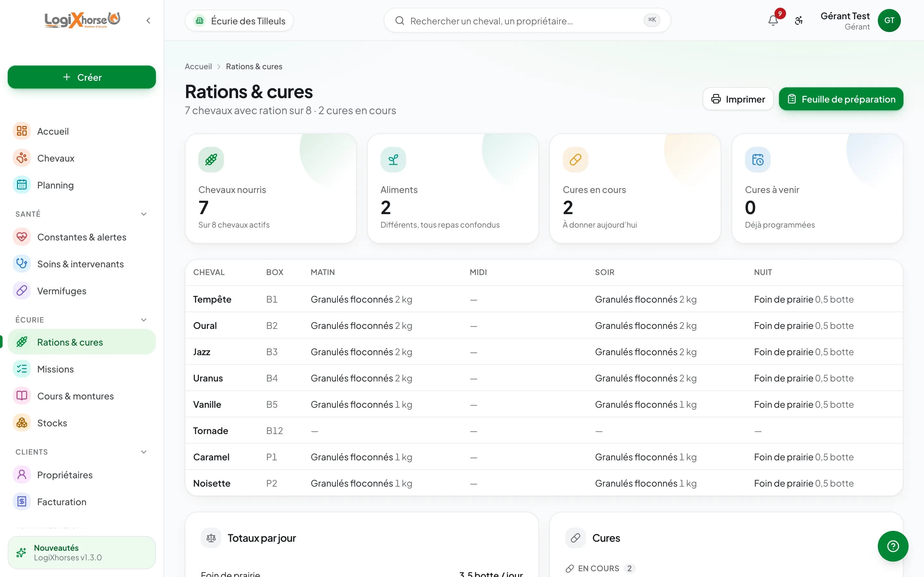Focus the horse and owner search field
This screenshot has height=577, width=924.
(x=527, y=21)
